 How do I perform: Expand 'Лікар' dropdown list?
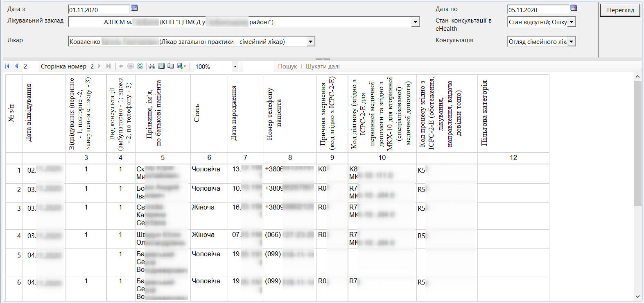(311, 41)
